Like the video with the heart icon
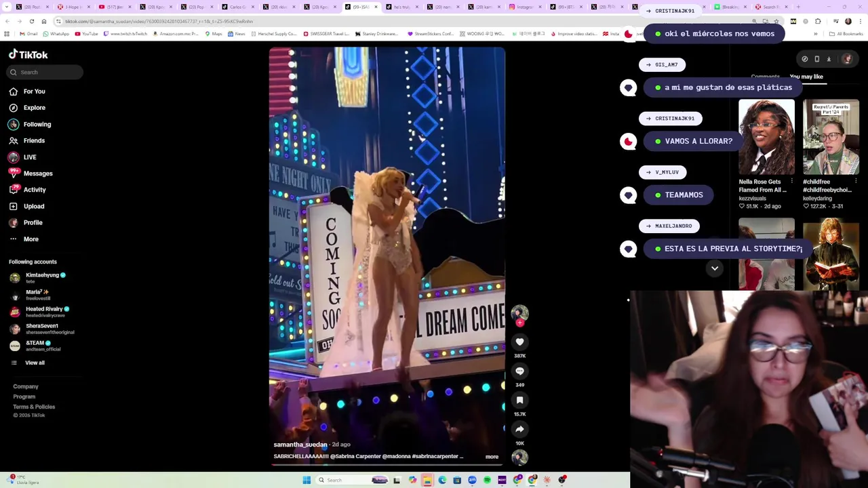The image size is (868, 488). [519, 342]
